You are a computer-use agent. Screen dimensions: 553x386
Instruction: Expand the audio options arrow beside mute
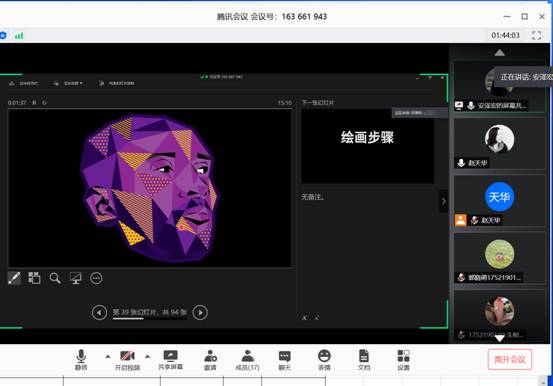(x=108, y=357)
